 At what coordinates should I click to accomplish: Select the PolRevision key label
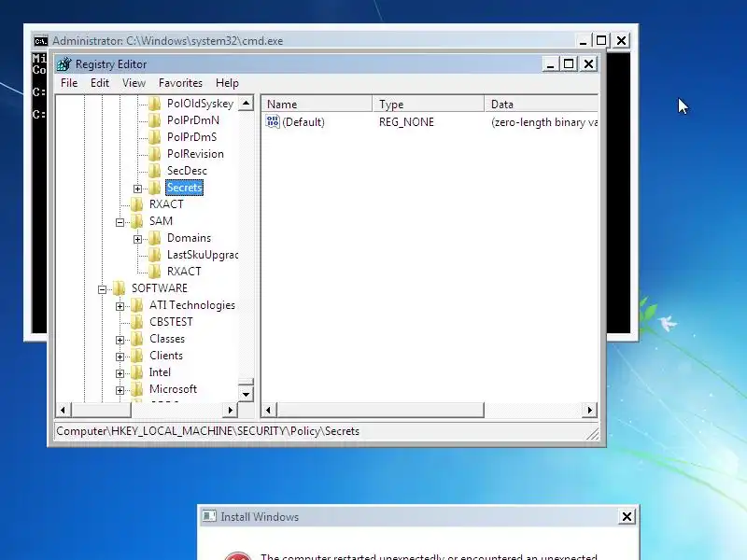195,154
